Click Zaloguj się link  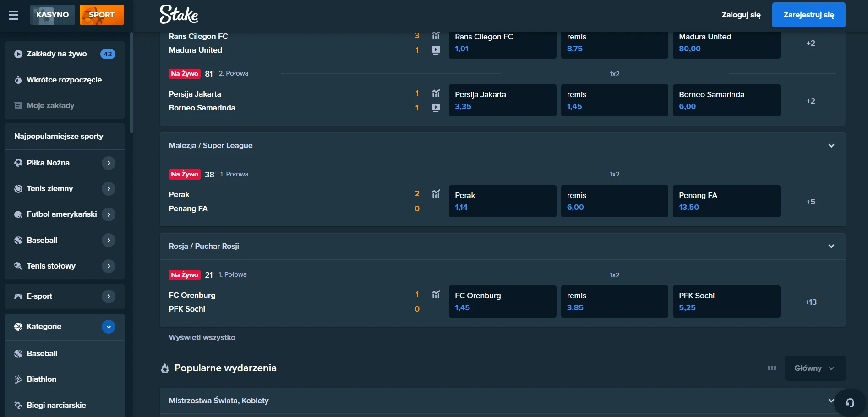coord(741,15)
